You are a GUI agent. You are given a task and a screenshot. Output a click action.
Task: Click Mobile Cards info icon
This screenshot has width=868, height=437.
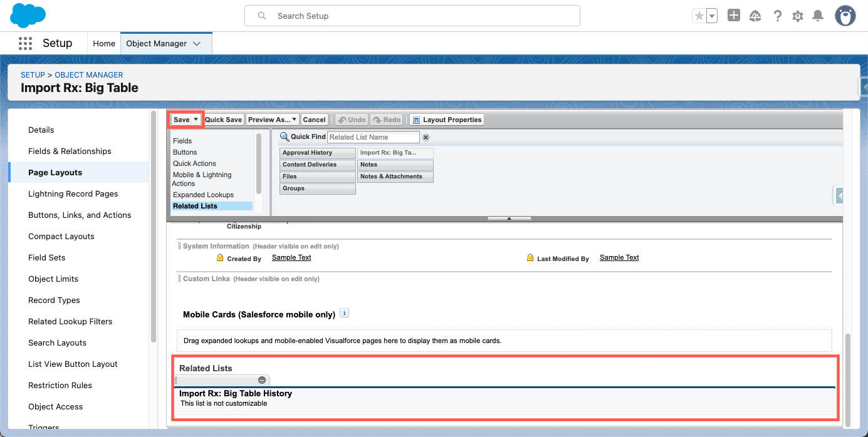[344, 313]
